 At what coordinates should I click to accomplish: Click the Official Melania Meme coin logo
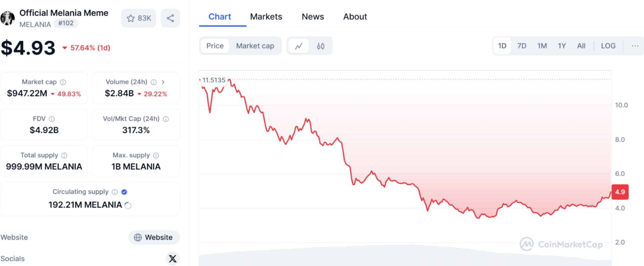pos(8,18)
